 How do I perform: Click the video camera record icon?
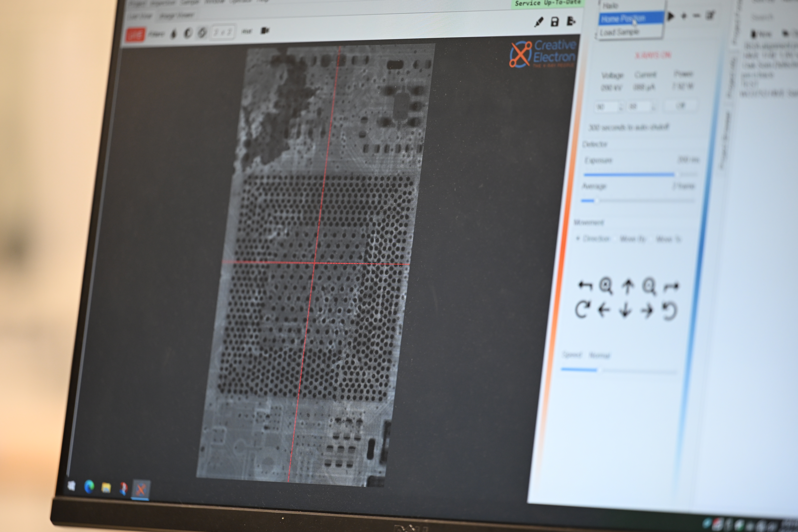pyautogui.click(x=265, y=30)
